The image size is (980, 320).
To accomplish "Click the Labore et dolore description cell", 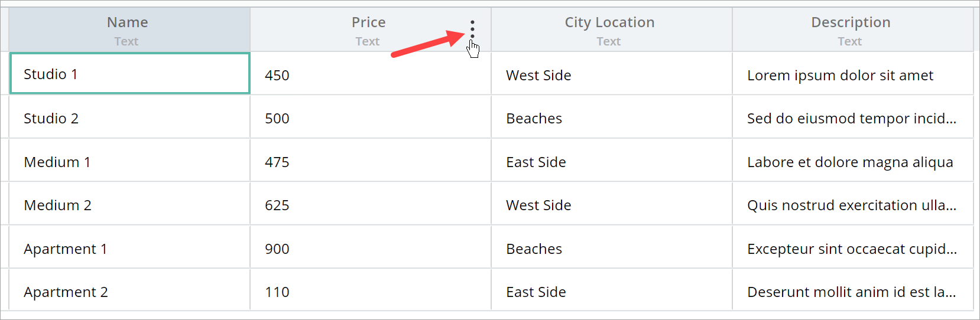I will 852,162.
